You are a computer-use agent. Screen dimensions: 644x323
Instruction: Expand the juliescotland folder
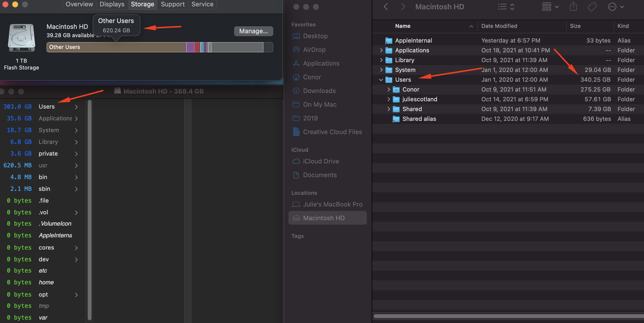click(389, 99)
